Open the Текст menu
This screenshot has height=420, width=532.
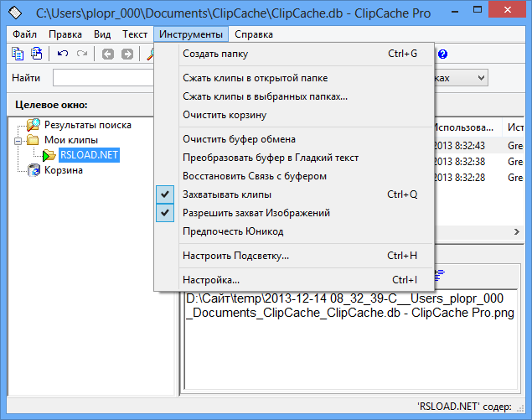pyautogui.click(x=135, y=34)
